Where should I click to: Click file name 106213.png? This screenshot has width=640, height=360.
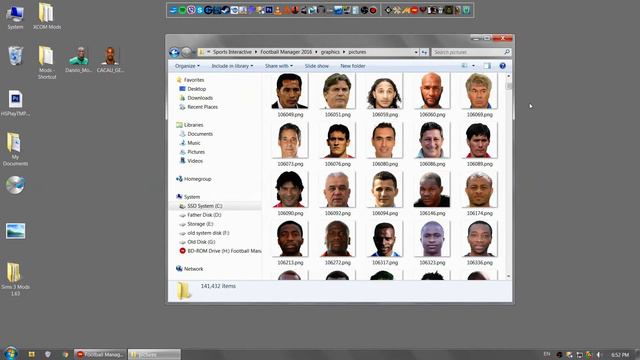point(290,263)
